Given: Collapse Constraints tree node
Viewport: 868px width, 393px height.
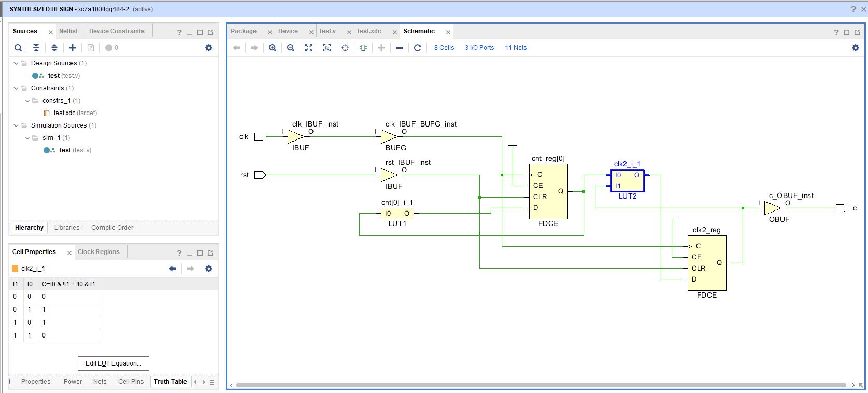Looking at the screenshot, I should click(x=16, y=88).
